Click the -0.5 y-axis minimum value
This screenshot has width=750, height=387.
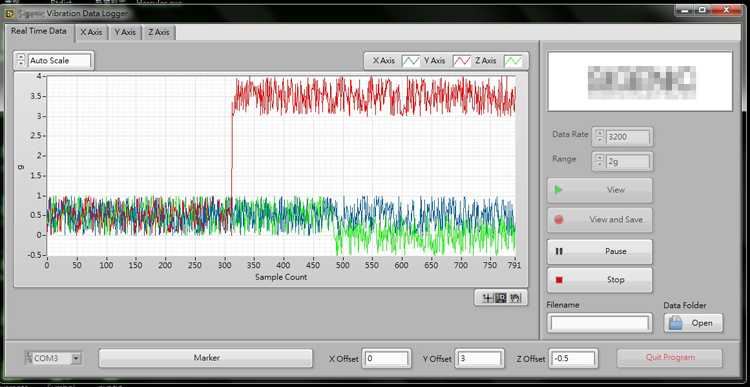pos(35,255)
